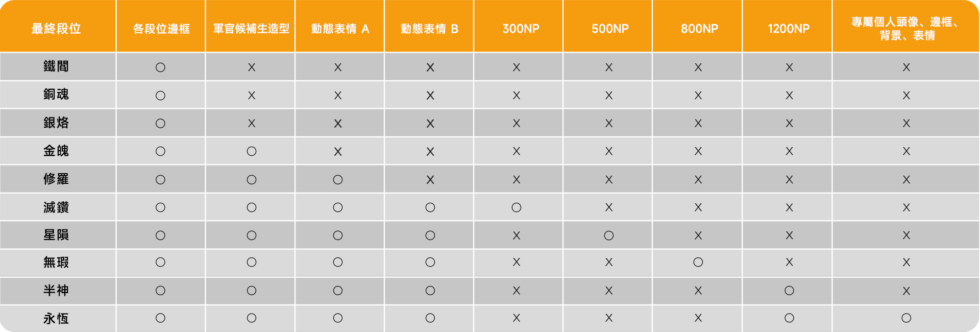Click the 永恆 rank row label
This screenshot has width=980, height=332.
pos(56,319)
